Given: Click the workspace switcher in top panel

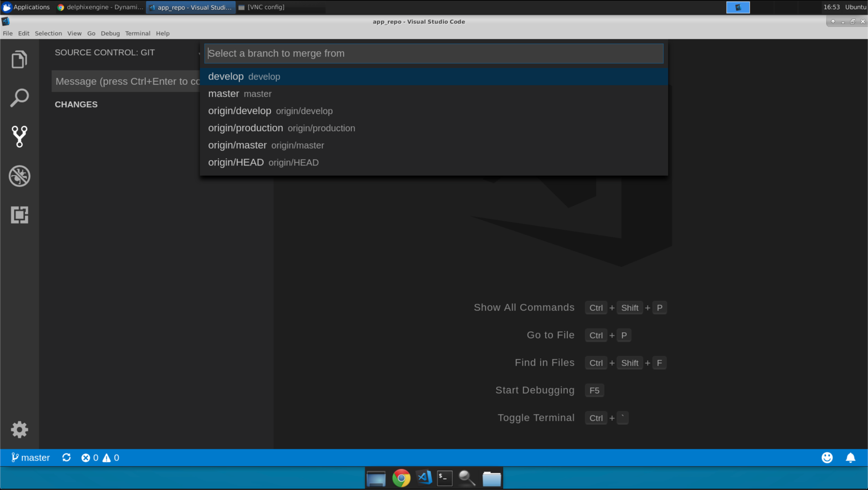Looking at the screenshot, I should (x=738, y=7).
